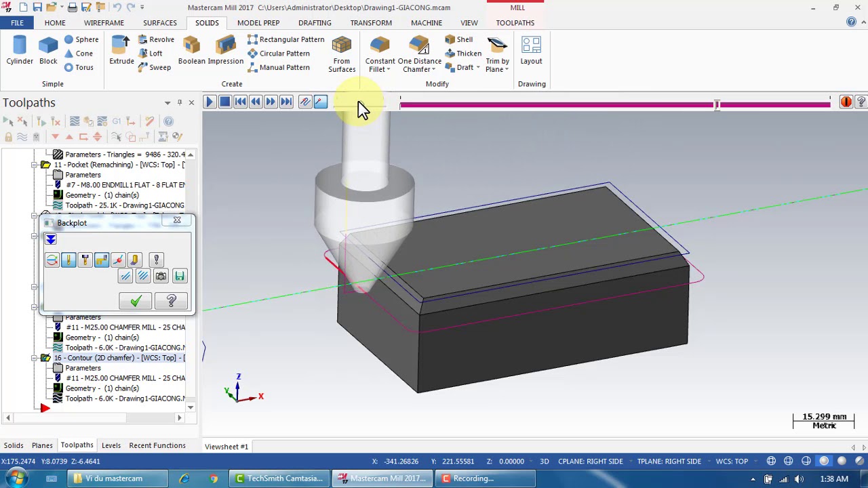Click the Impression solid tool
Image resolution: width=868 pixels, height=488 pixels.
pyautogui.click(x=226, y=51)
